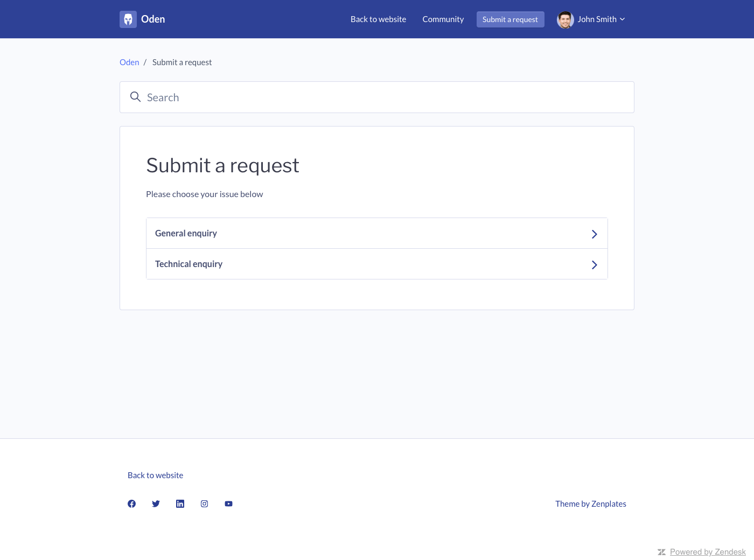Expand Technical enquiry chevron arrow
Image resolution: width=754 pixels, height=560 pixels.
[x=594, y=264]
